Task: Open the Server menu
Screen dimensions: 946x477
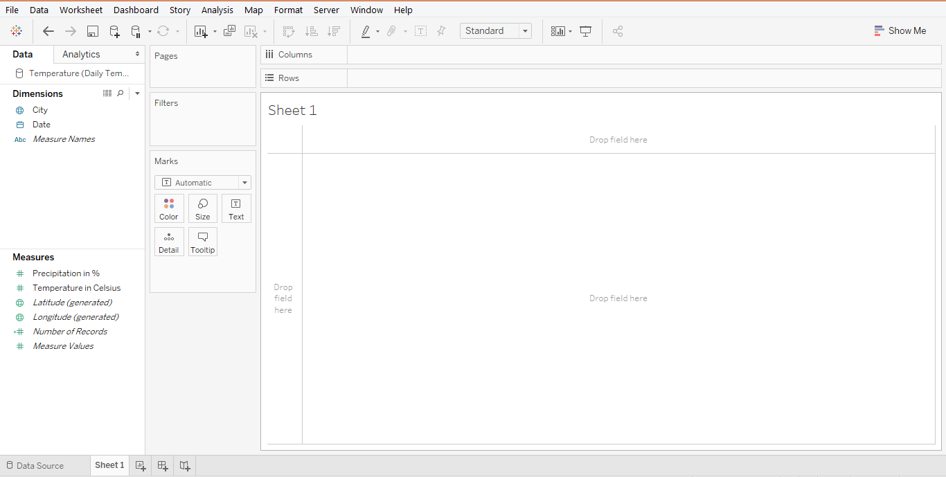Action: (326, 10)
